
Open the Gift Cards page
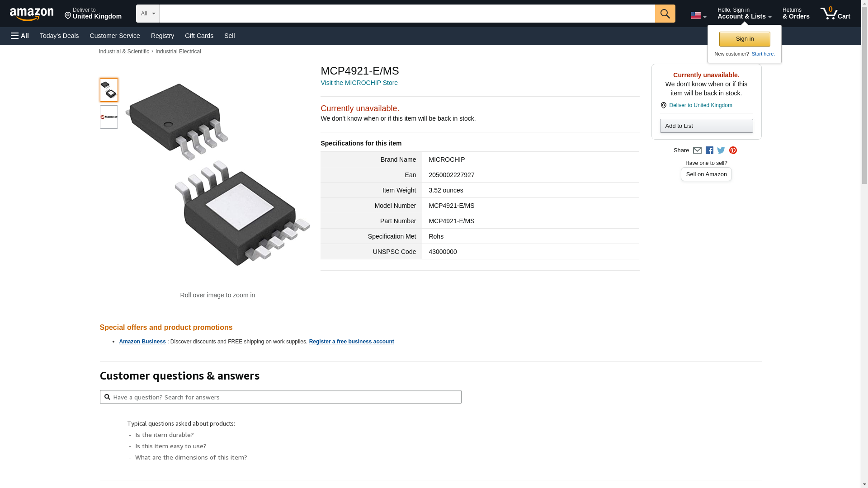(x=199, y=36)
